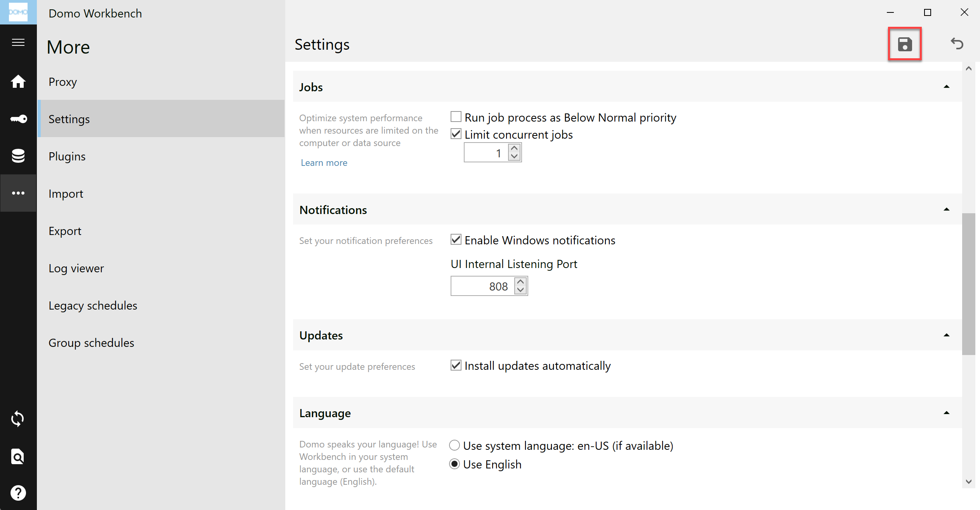Select the More ellipsis icon
The image size is (980, 510).
click(x=18, y=193)
